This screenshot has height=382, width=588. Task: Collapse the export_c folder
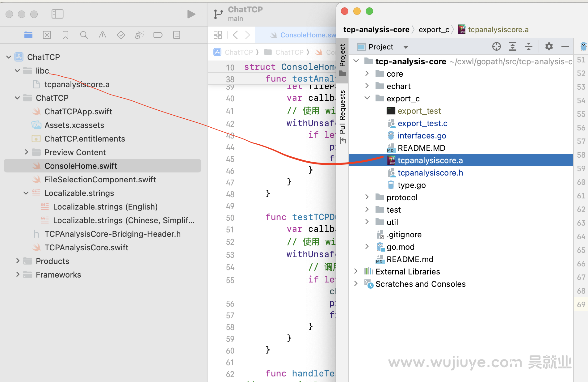click(x=367, y=98)
